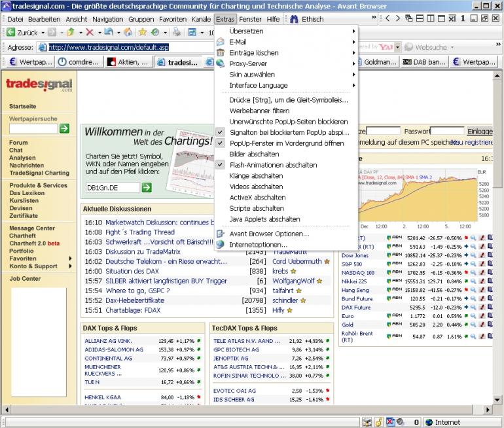Open NASDAQ 100 index link
The height and width of the screenshot is (428, 504).
pyautogui.click(x=358, y=273)
